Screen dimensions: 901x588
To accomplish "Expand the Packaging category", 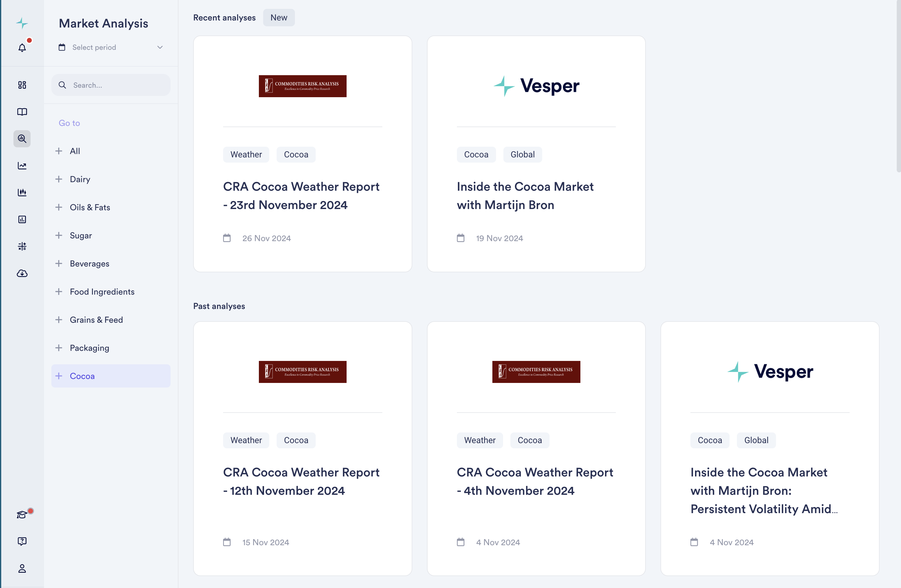I will 59,348.
